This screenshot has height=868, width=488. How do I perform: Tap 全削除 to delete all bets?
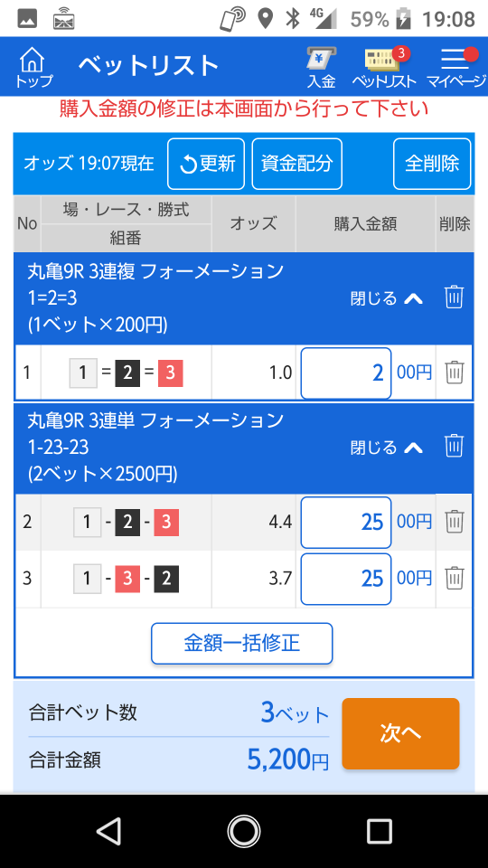[x=432, y=164]
